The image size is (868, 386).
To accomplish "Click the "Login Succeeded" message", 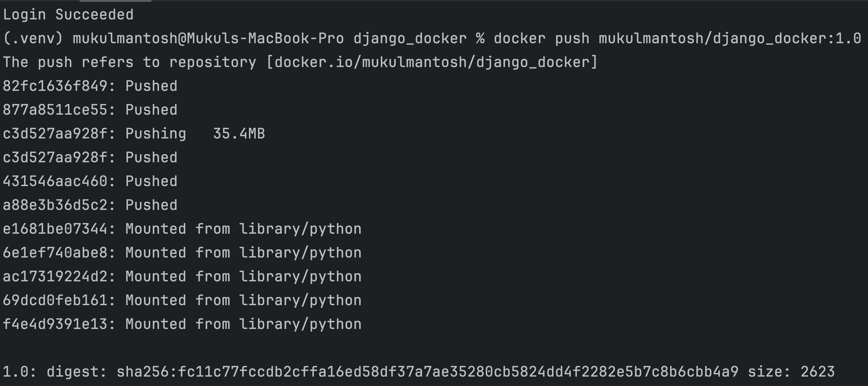I will (68, 15).
